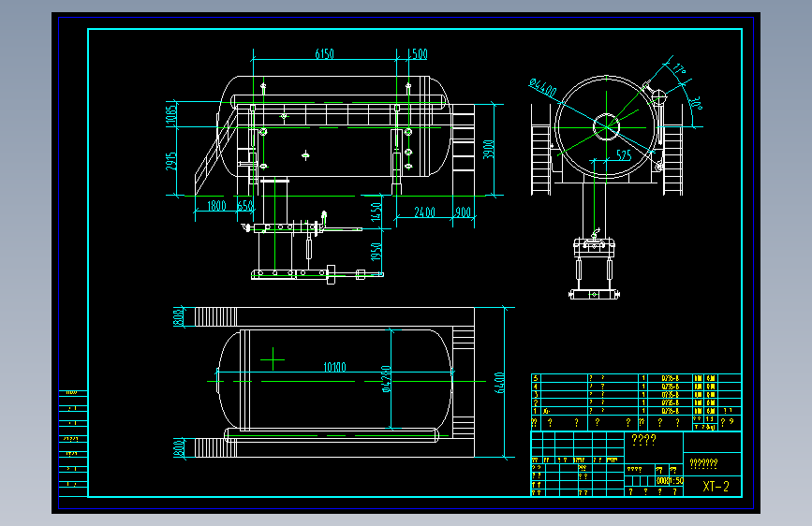The image size is (812, 526).
Task: Select the φ4400 diameter label
Action: (542, 88)
